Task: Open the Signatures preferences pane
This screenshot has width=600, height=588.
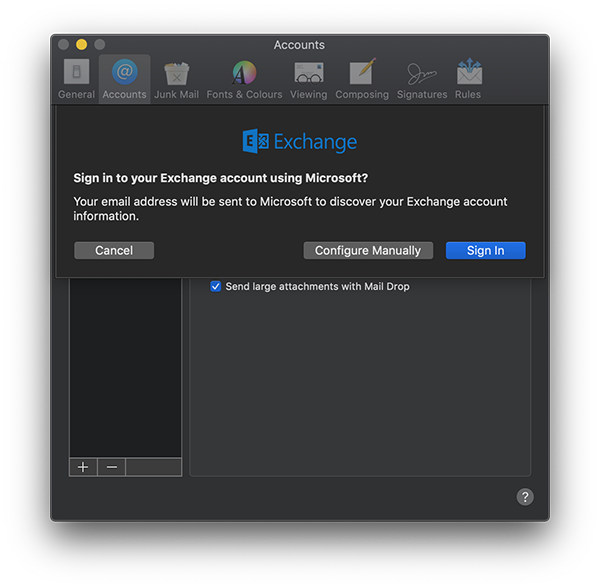Action: (422, 79)
